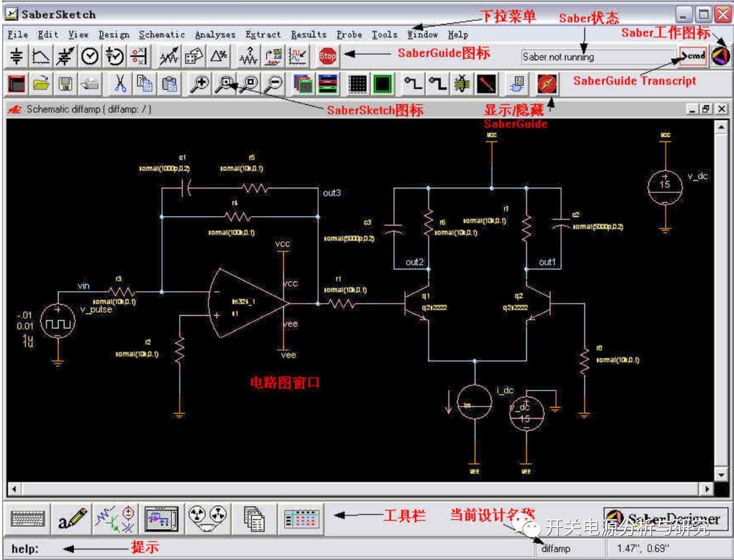This screenshot has width=734, height=560.
Task: Click the Saber Designer logo button
Action: [666, 520]
